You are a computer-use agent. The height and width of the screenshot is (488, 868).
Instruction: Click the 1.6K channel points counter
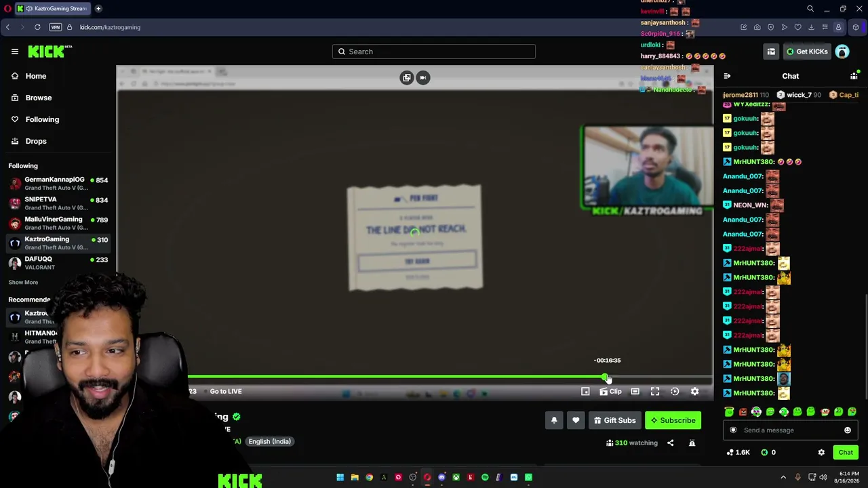click(x=738, y=452)
